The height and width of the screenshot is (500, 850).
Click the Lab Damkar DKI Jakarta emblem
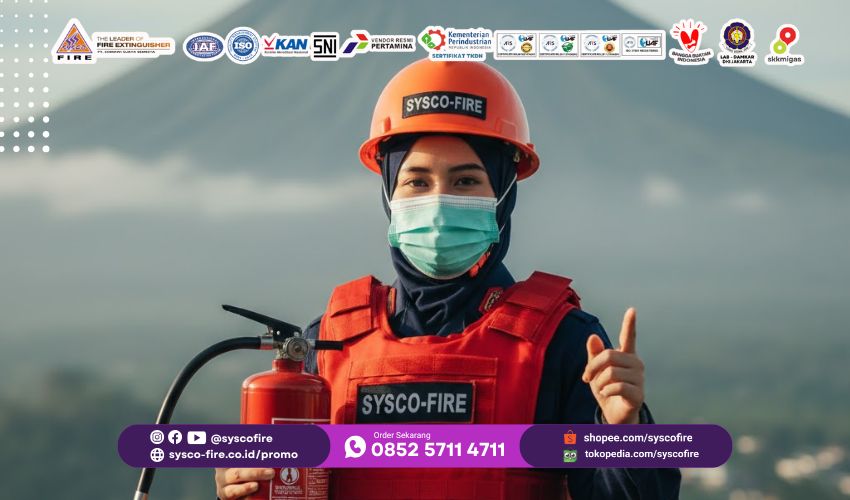(736, 43)
